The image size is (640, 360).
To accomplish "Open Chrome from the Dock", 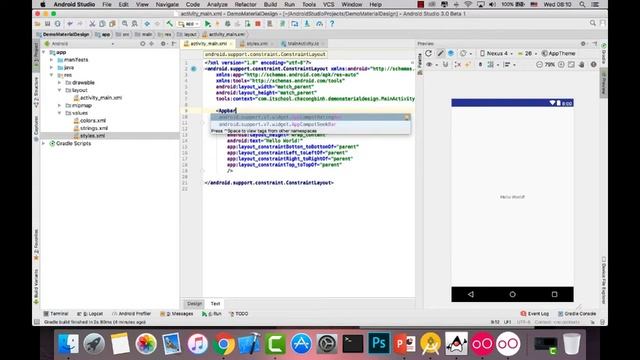I will 223,344.
